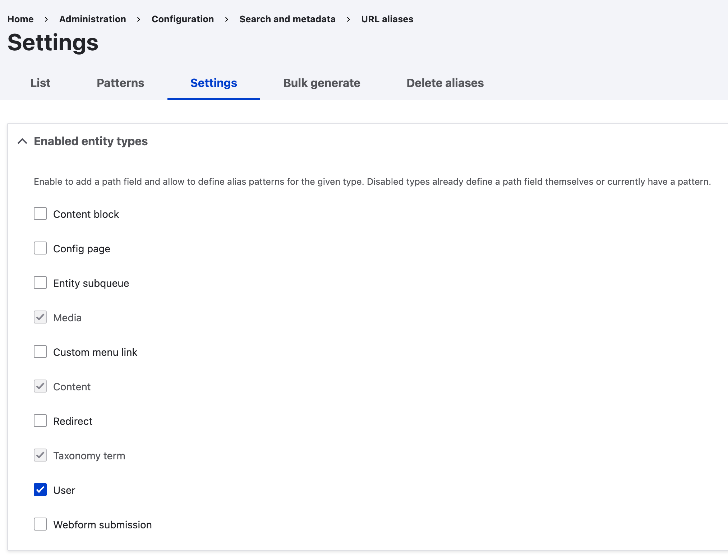Viewport: 728px width, 560px height.
Task: Click the Custom menu link label
Action: (95, 352)
